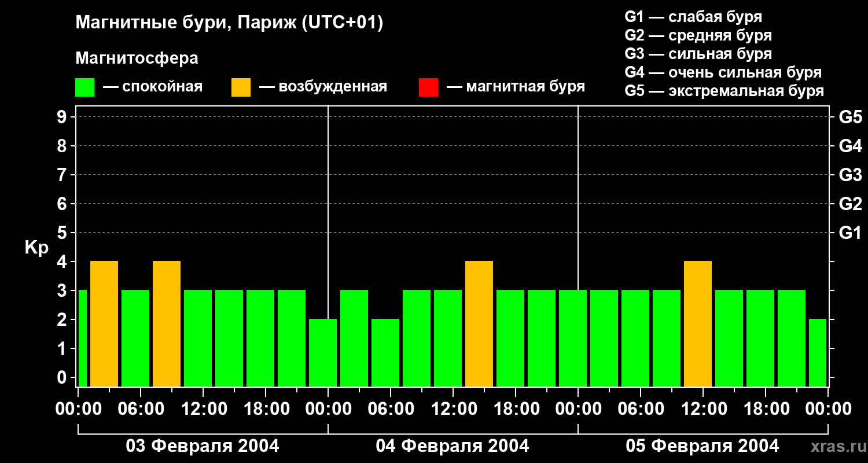This screenshot has width=868, height=463.
Task: Click the date label "04 Февраля 2004"
Action: pos(453,446)
